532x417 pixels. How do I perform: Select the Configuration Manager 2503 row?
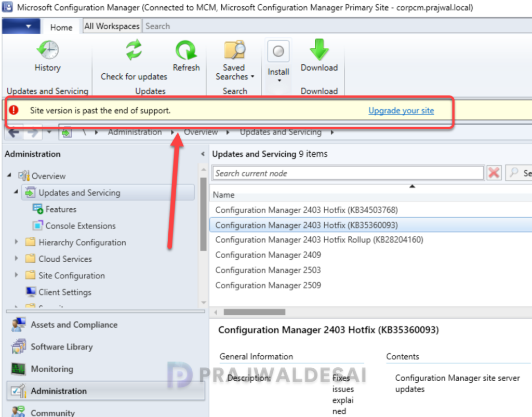pos(268,270)
